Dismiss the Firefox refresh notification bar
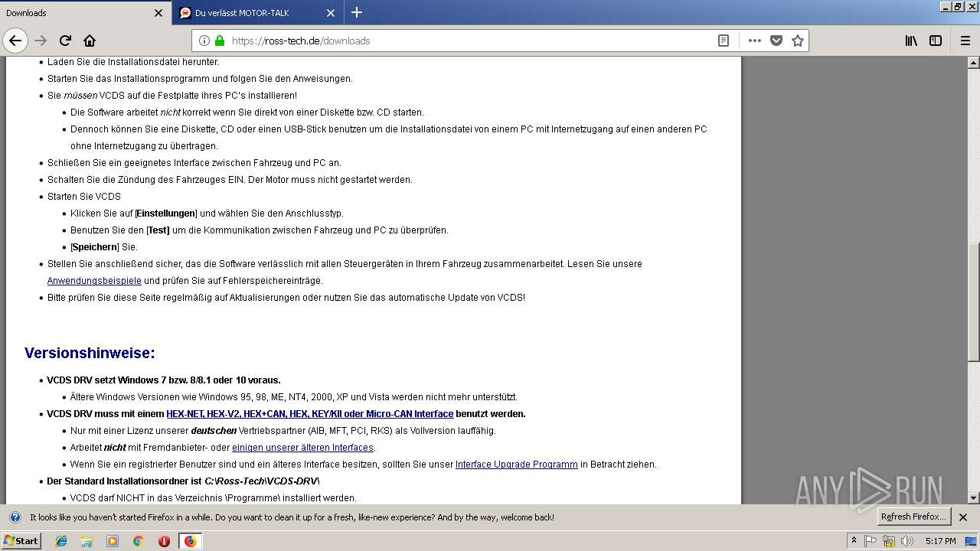980x551 pixels. pos(963,517)
